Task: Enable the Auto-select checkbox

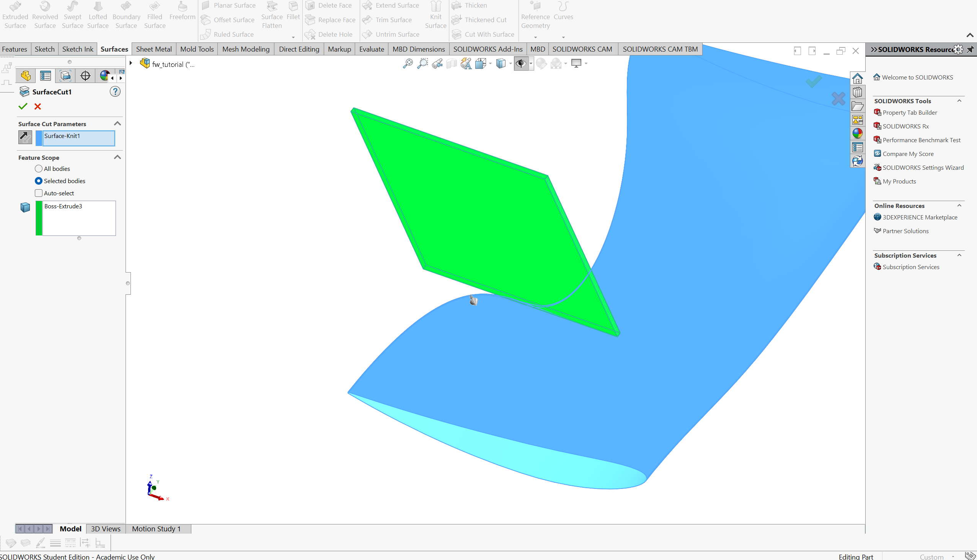Action: 39,193
